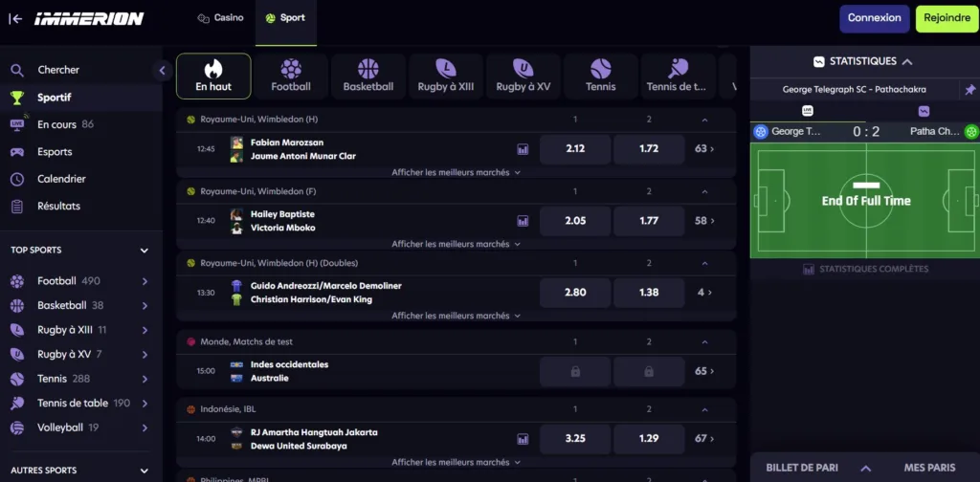The width and height of the screenshot is (980, 482).
Task: Open statistics icon for Baptiste match
Action: (x=523, y=221)
